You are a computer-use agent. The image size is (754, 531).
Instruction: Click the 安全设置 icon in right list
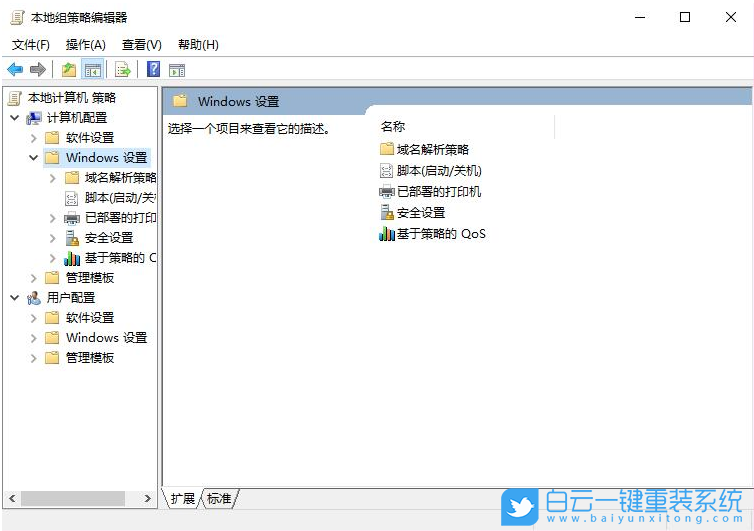(x=387, y=212)
